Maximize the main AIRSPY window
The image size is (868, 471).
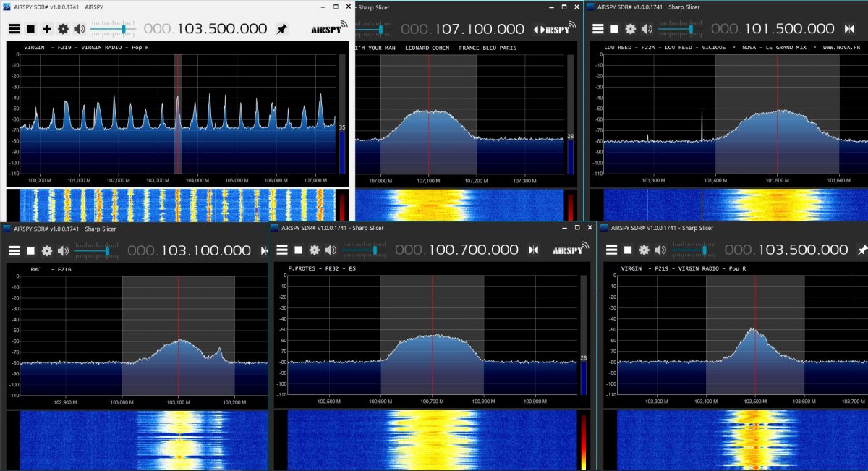coord(336,7)
